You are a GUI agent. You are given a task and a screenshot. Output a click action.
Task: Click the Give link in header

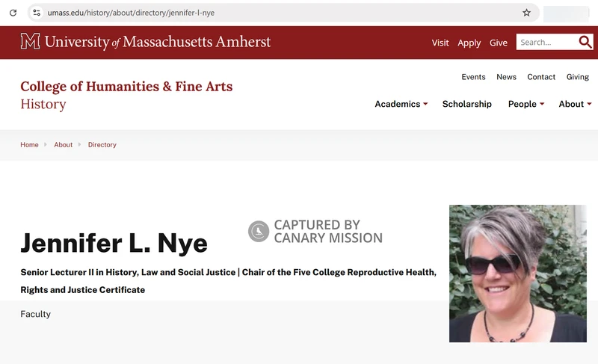click(499, 43)
